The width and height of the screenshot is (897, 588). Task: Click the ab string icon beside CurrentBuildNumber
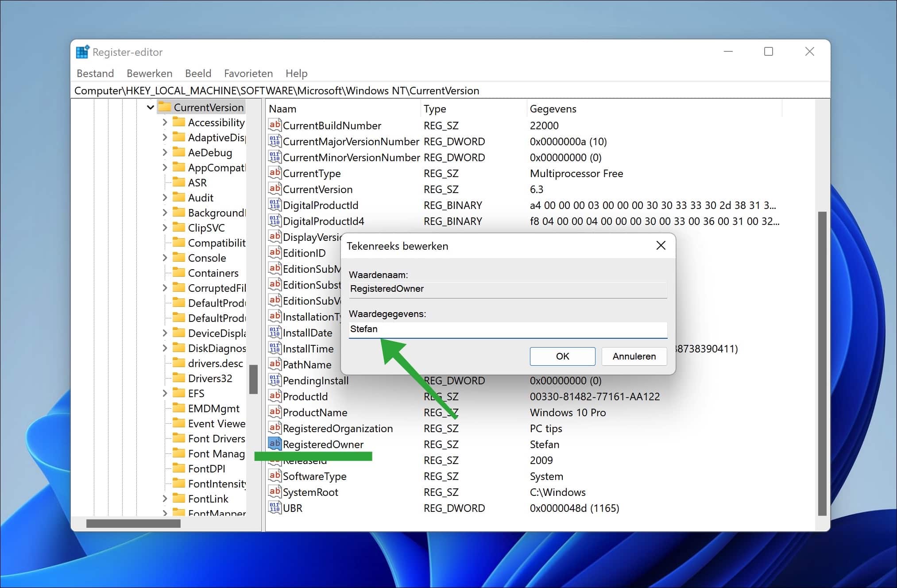tap(274, 125)
